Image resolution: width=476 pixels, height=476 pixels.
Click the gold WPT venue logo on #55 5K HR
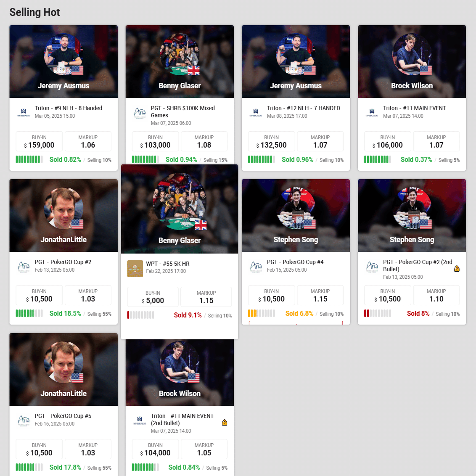click(x=135, y=269)
